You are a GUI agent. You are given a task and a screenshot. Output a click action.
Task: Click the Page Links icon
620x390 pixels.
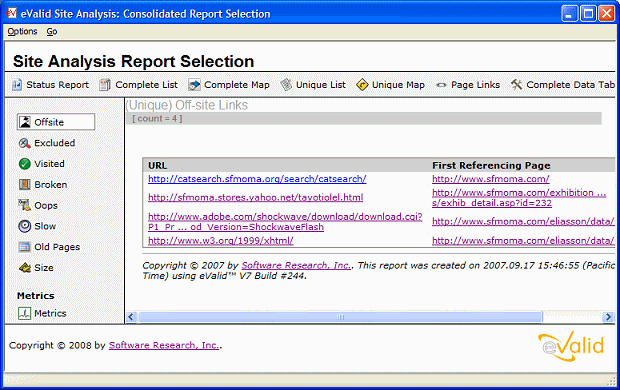click(x=441, y=85)
